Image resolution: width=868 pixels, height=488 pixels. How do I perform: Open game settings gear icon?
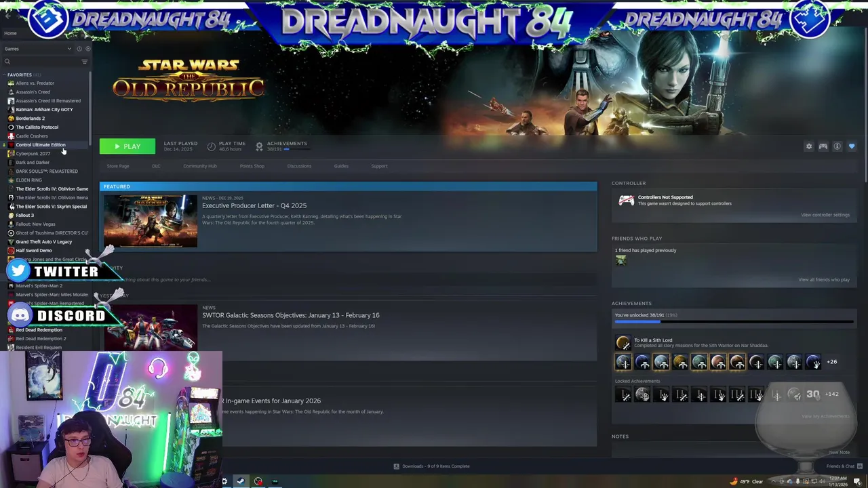808,146
